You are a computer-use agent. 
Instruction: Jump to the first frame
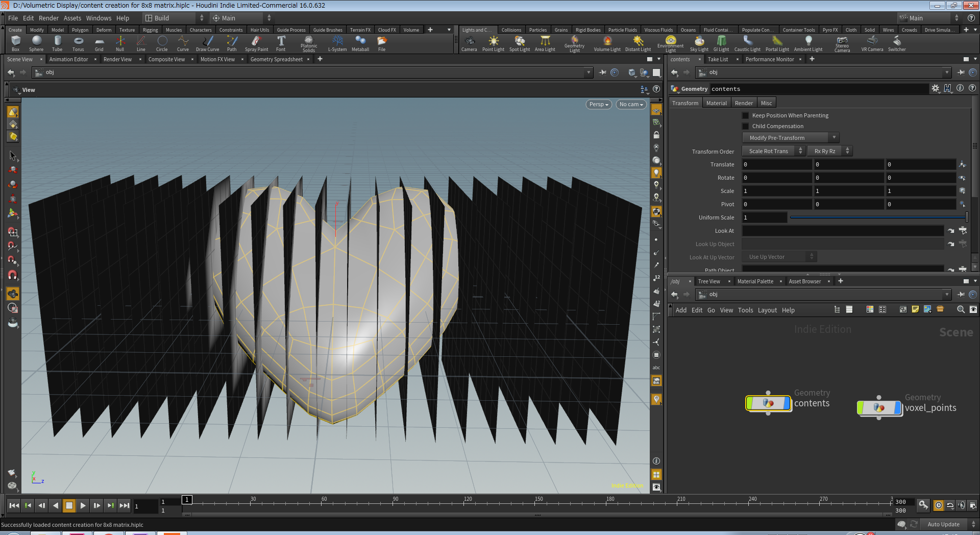[x=14, y=505]
